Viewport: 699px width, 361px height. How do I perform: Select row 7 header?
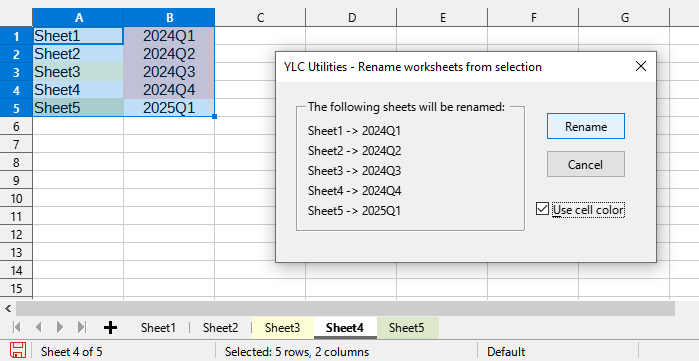coord(16,144)
